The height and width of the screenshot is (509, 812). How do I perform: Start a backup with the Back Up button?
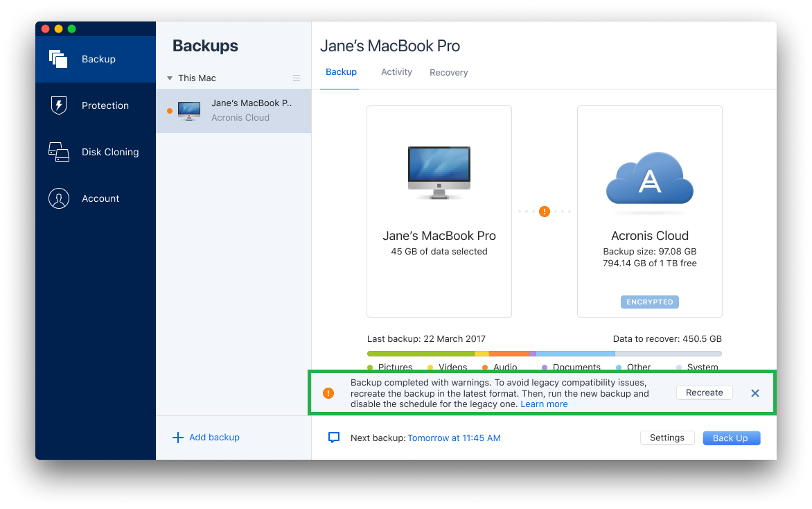click(731, 438)
